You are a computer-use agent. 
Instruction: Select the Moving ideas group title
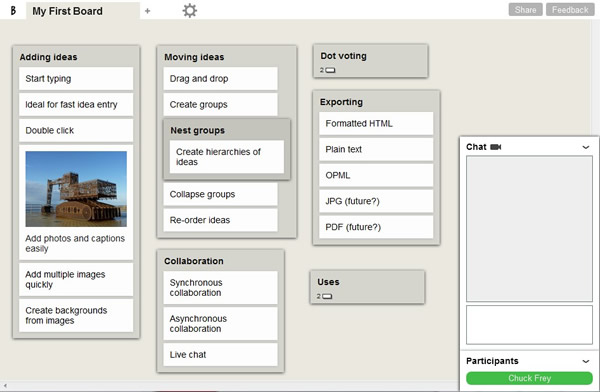pyautogui.click(x=194, y=57)
